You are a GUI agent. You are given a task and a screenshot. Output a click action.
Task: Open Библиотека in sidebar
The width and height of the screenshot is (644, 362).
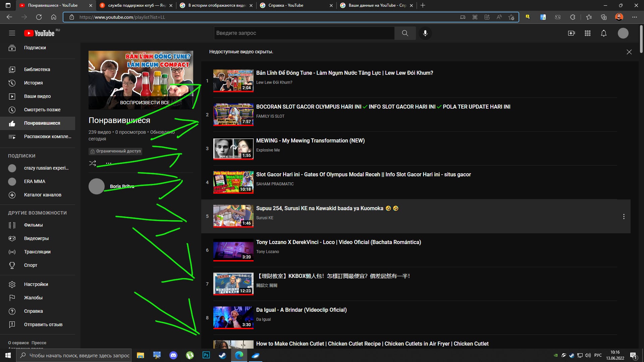[38, 69]
